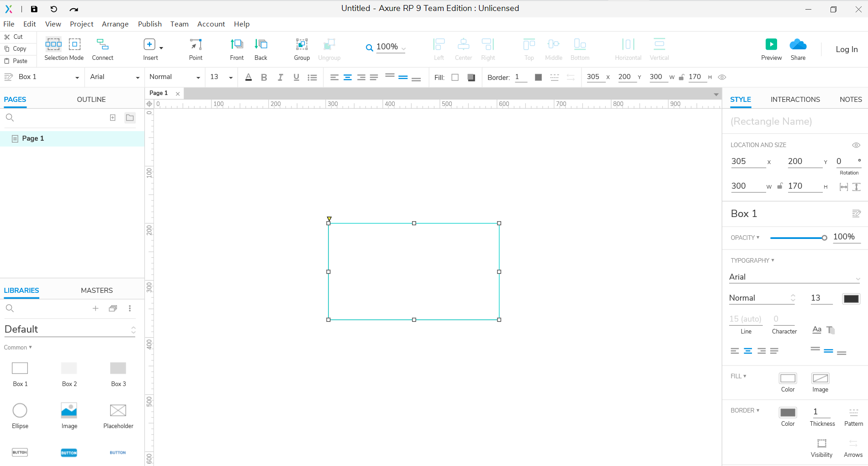
Task: Select the Image widget in library
Action: (69, 416)
